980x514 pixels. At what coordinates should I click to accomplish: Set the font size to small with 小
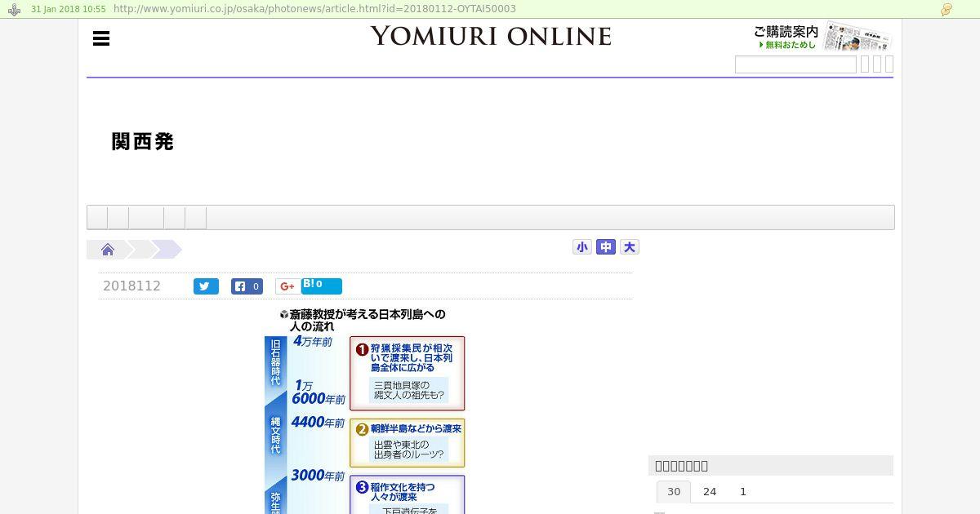pyautogui.click(x=582, y=247)
